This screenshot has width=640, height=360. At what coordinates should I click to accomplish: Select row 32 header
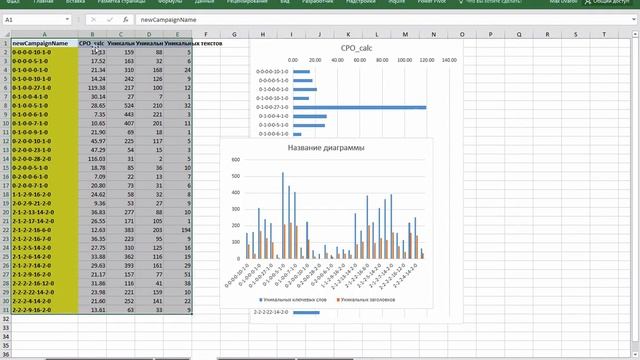tap(6, 319)
